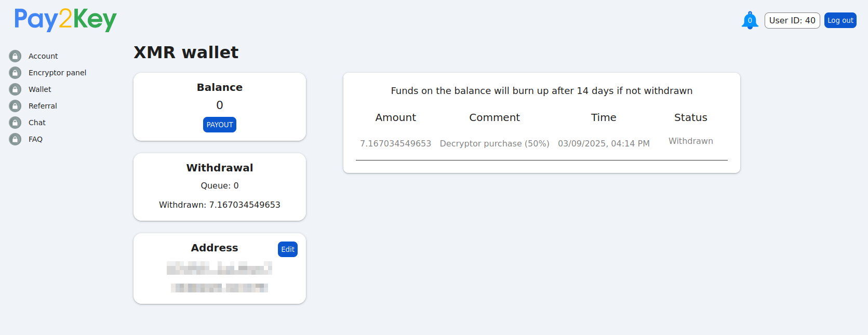Click the User ID: 40 badge

point(792,20)
